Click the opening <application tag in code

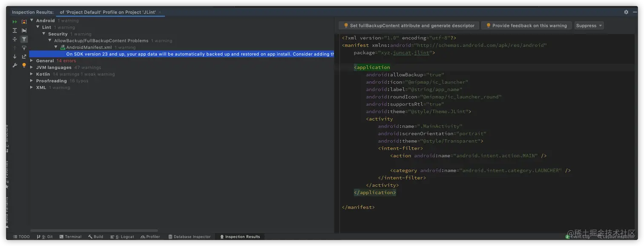(372, 67)
